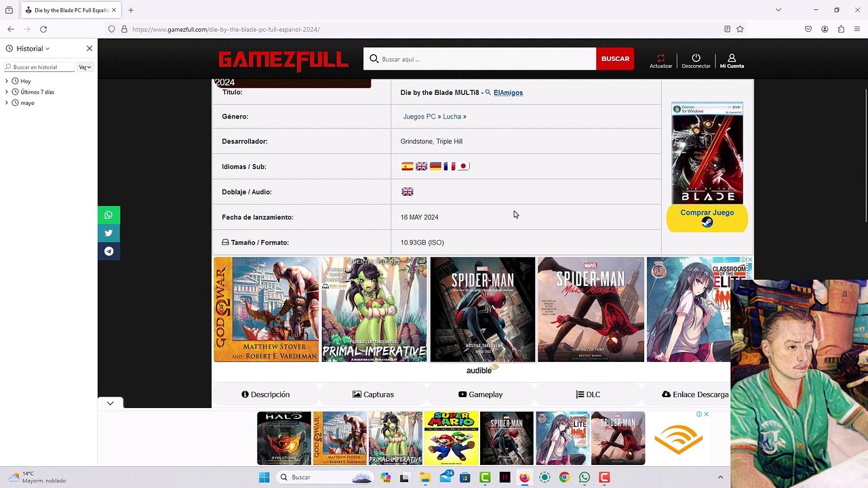Switch to Firefox in the taskbar
This screenshot has height=488, width=868.
pyautogui.click(x=524, y=477)
